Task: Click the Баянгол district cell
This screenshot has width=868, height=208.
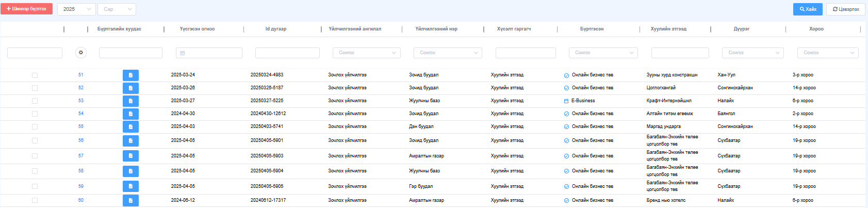Action: 726,114
